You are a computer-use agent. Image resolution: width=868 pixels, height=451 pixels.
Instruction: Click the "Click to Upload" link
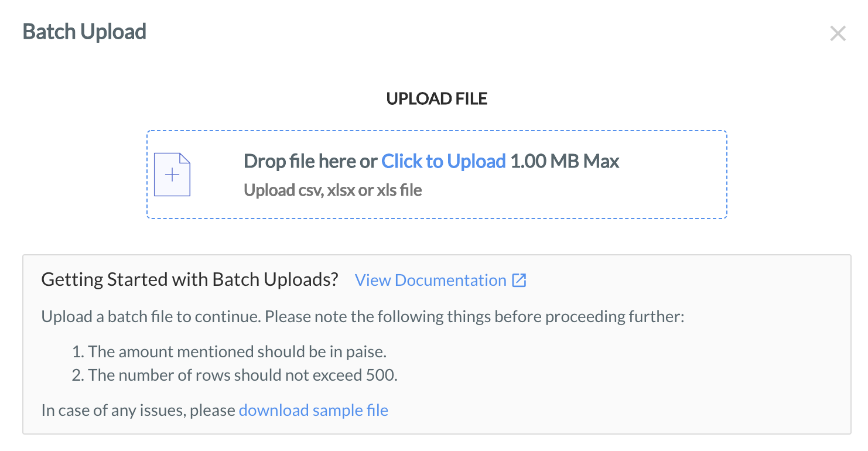click(443, 161)
